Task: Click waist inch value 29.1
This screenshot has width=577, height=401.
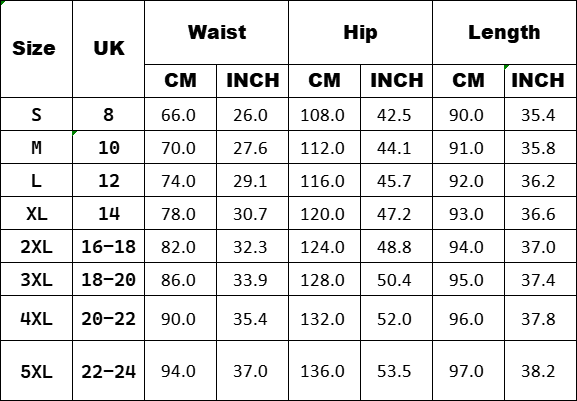Action: click(252, 180)
